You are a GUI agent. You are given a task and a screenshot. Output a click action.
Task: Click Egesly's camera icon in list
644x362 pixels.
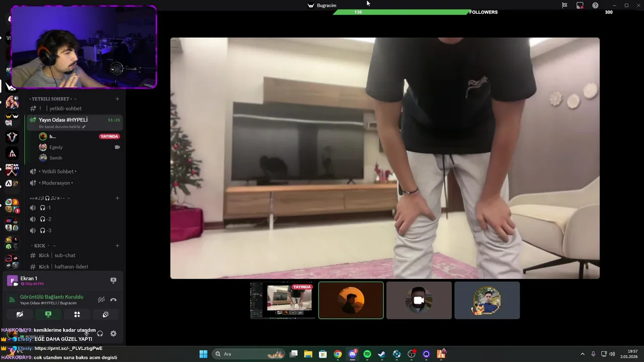pos(117,147)
